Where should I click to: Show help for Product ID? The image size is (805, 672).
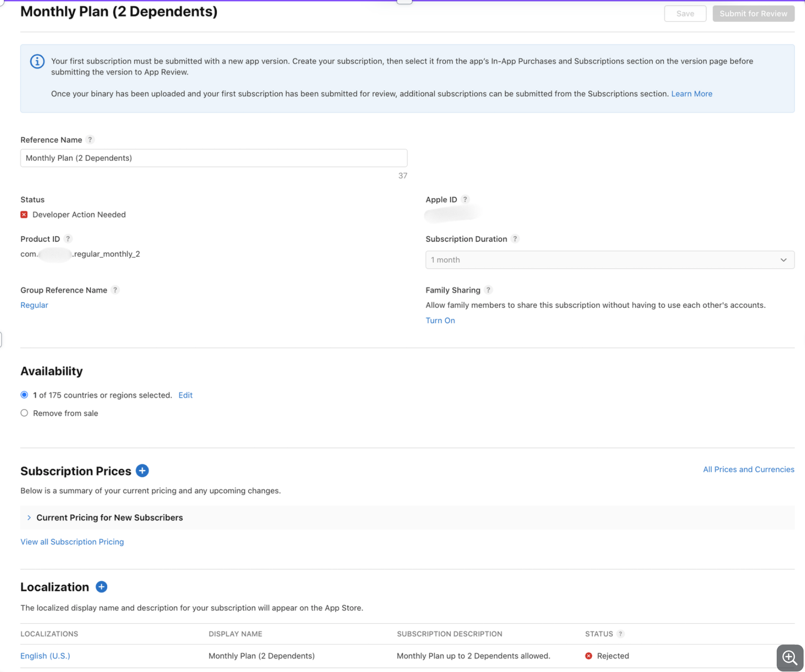pos(68,239)
